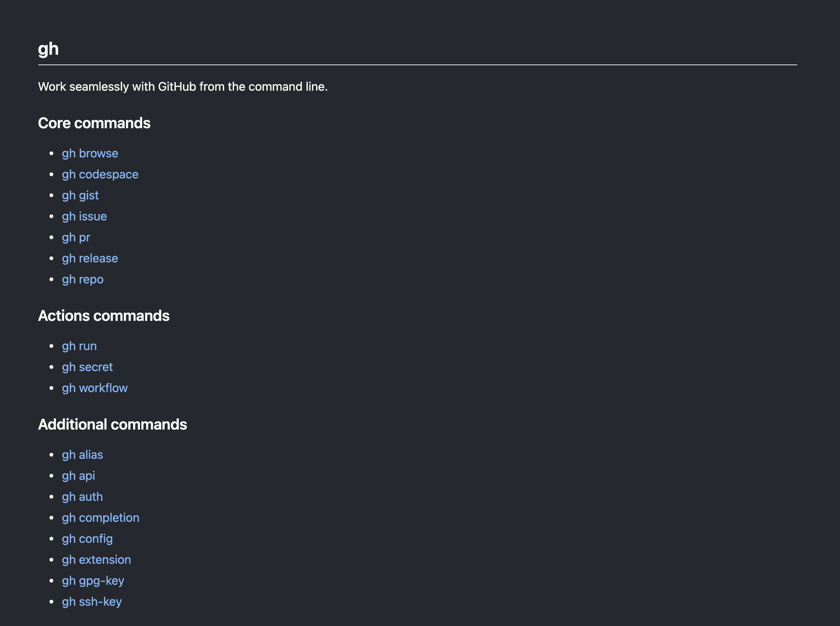840x626 pixels.
Task: Open the gh repo link
Action: (82, 280)
